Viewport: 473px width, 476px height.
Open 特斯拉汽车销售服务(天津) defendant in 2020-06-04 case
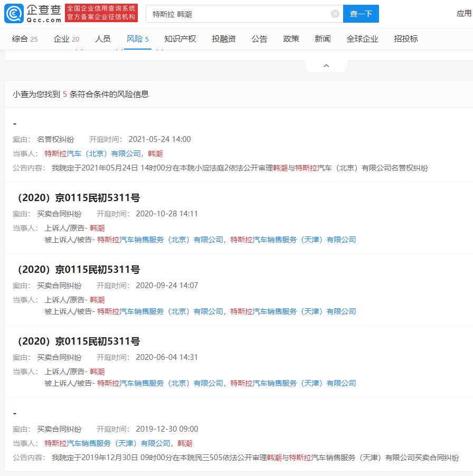[x=294, y=383]
